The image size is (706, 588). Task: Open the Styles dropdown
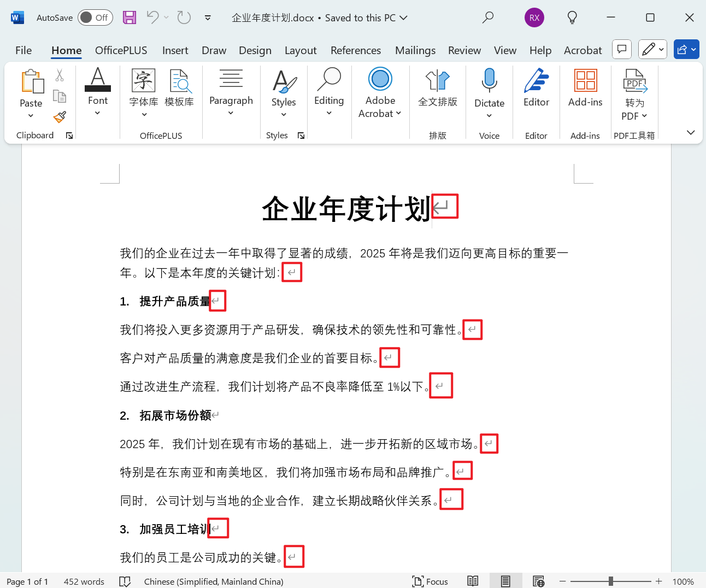(284, 114)
